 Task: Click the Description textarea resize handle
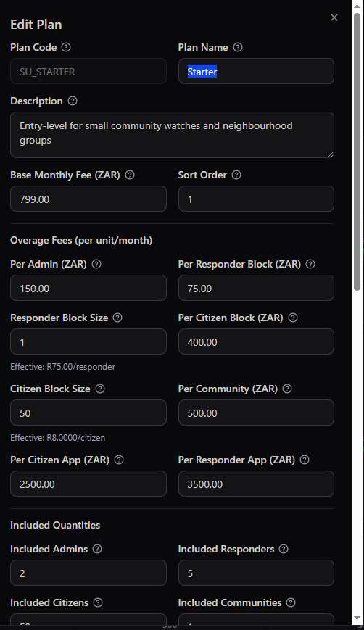[331, 154]
